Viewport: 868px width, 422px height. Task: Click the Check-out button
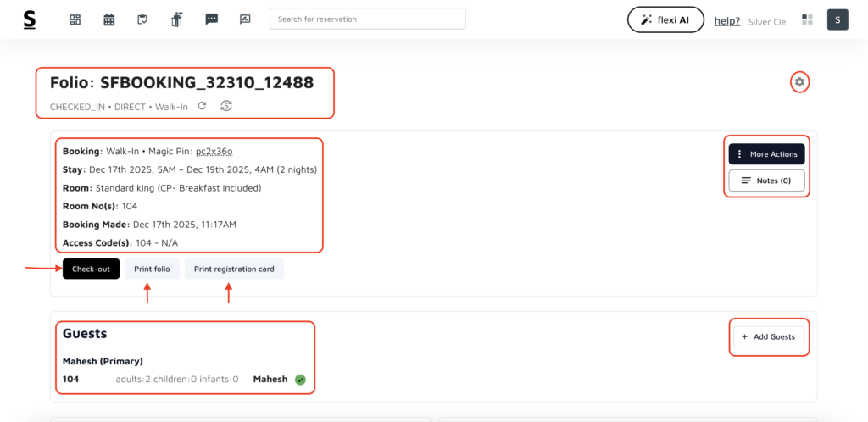(91, 269)
